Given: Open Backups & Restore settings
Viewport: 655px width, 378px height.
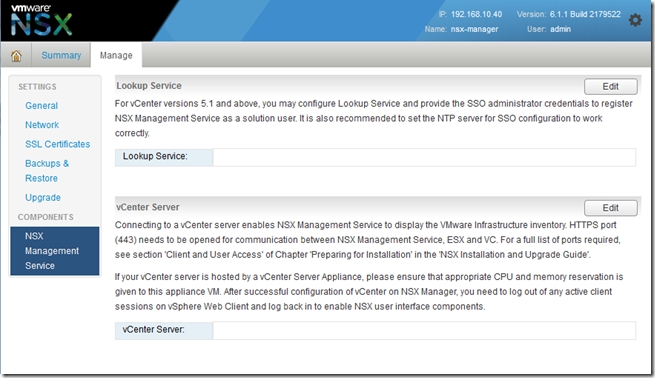Looking at the screenshot, I should click(x=47, y=170).
